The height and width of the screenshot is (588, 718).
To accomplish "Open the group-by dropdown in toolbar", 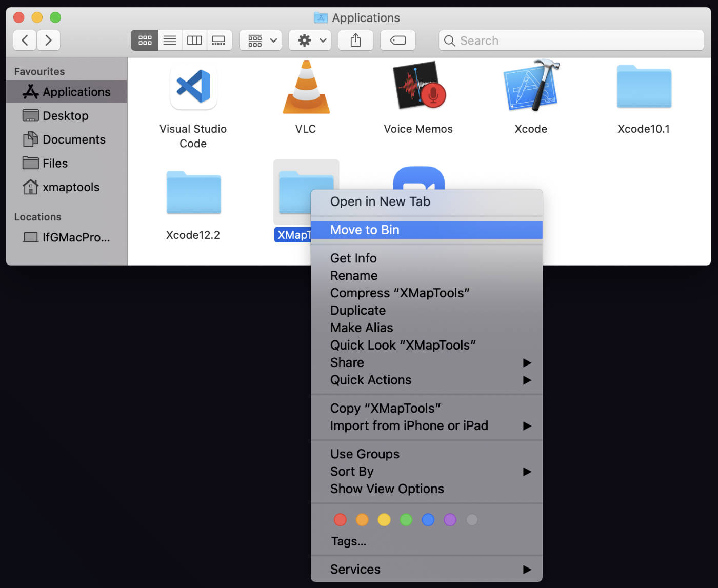I will 261,40.
